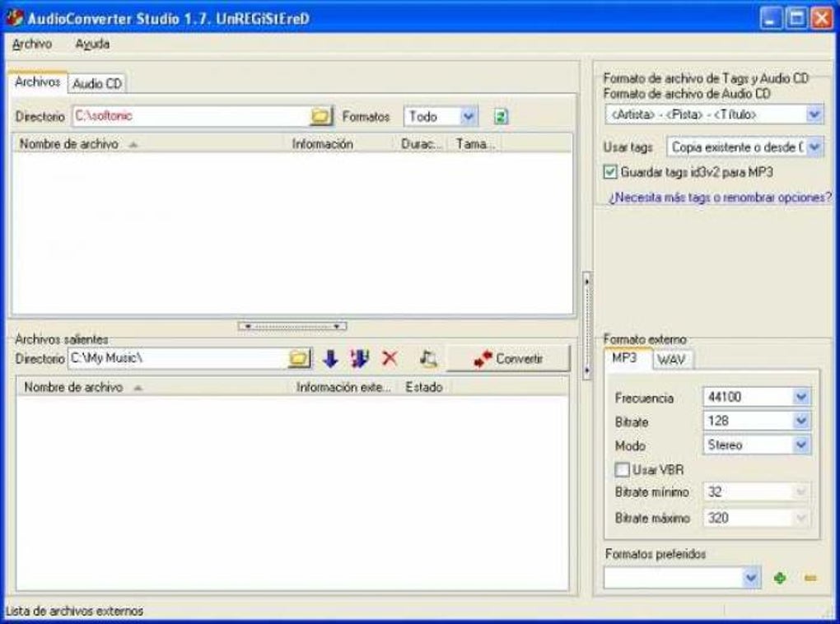Open the Modo dropdown showing Stereo

pyautogui.click(x=800, y=445)
